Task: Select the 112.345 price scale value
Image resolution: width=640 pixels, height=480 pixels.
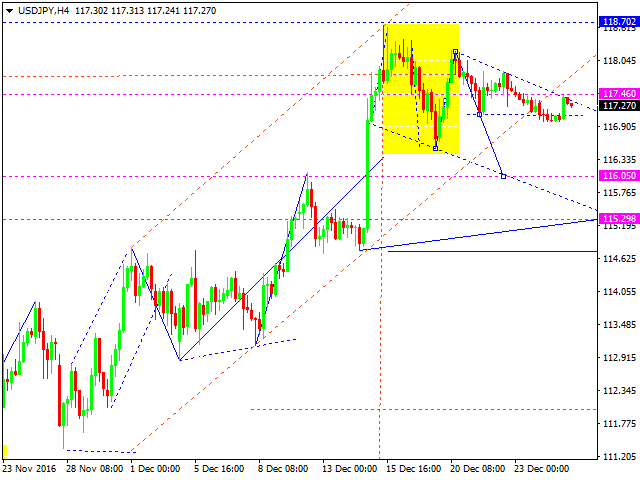Action: pos(619,391)
